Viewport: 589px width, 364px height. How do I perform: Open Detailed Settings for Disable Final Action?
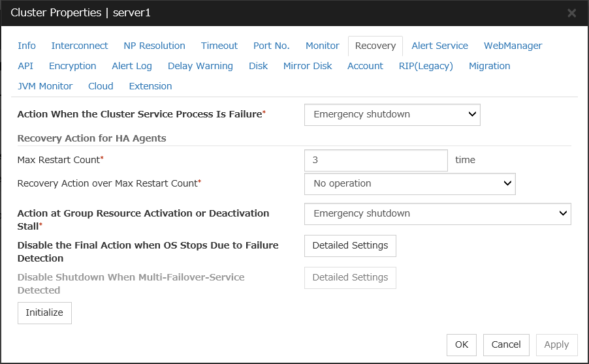(x=350, y=246)
